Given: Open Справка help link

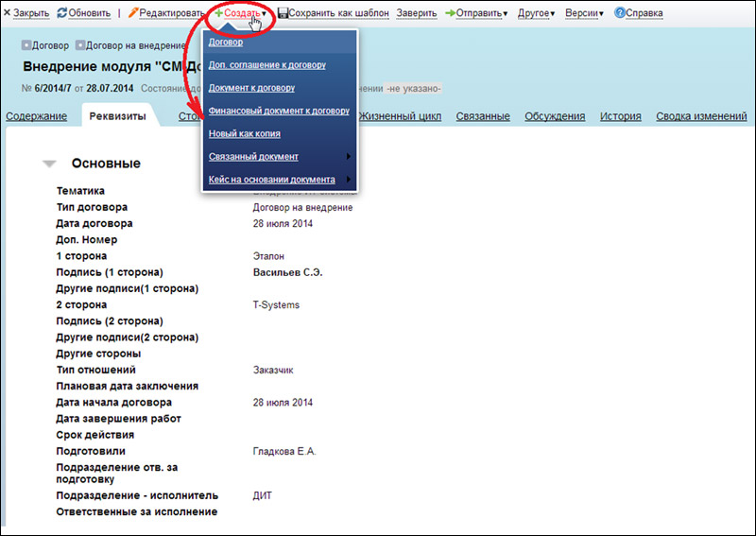Looking at the screenshot, I should click(644, 13).
